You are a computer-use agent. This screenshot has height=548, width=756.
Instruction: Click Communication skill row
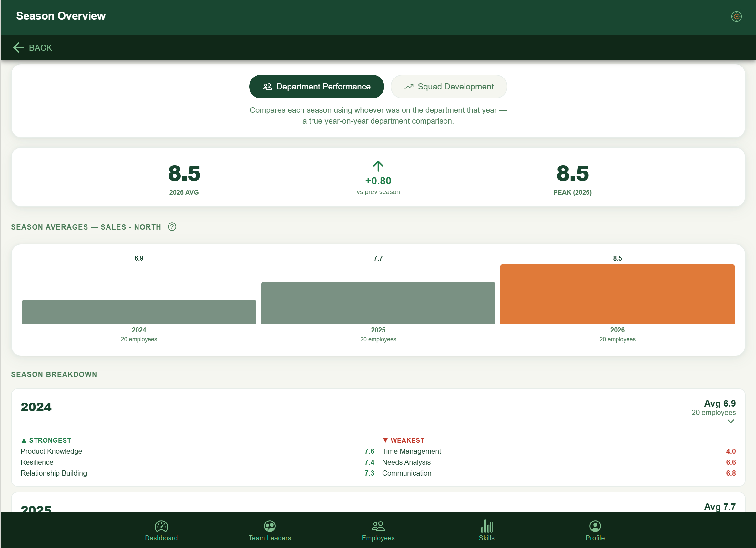559,473
